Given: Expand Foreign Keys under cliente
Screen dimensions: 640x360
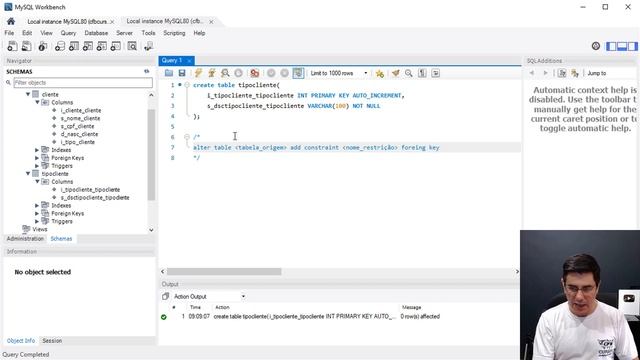Looking at the screenshot, I should click(37, 158).
